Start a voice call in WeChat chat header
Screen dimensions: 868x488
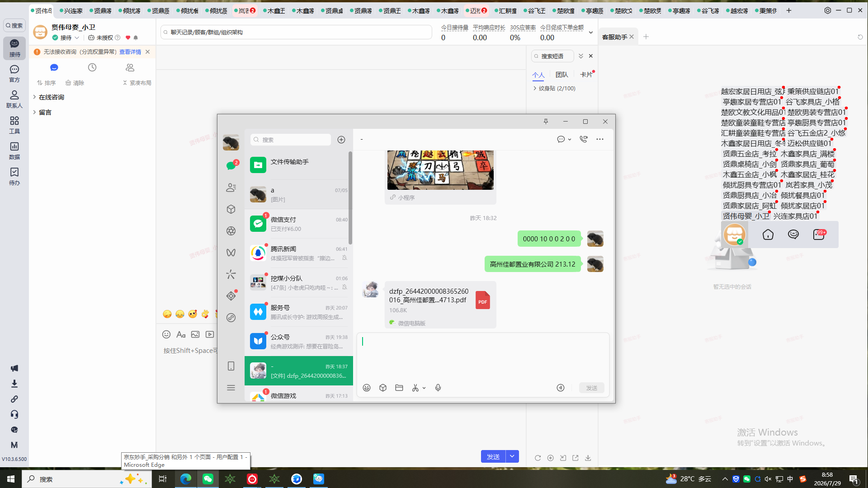click(584, 139)
